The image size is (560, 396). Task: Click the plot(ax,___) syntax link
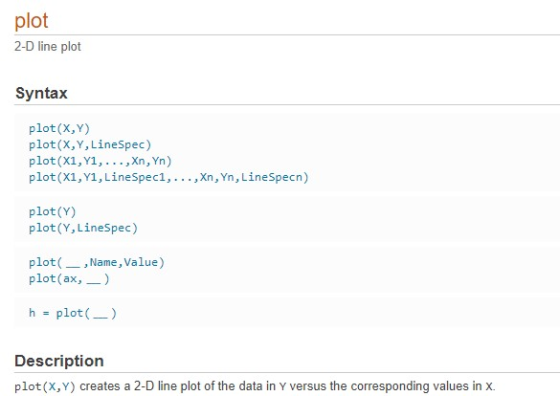(69, 279)
